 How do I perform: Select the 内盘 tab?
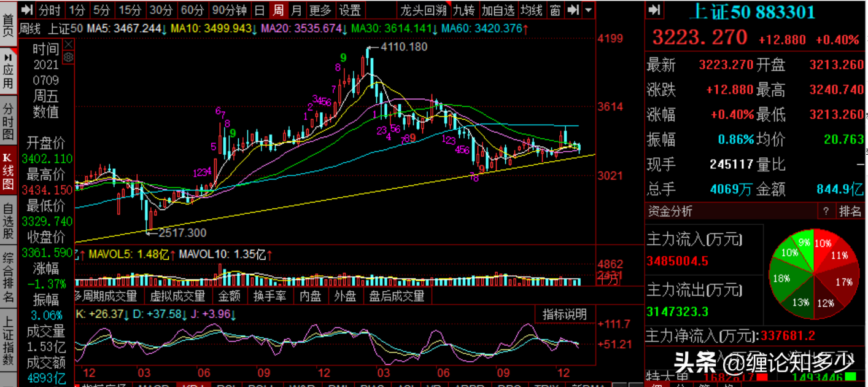[311, 296]
